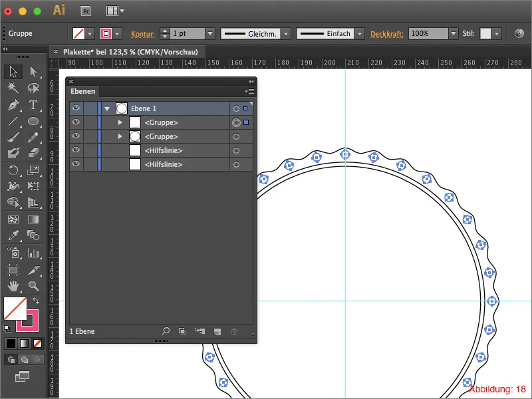Select the Magic Wand tool

coord(13,88)
